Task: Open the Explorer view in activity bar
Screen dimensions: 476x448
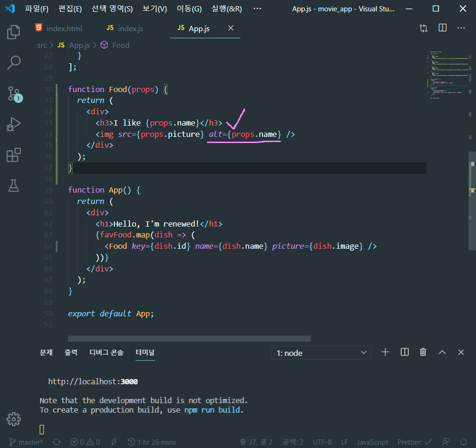Action: (x=13, y=32)
